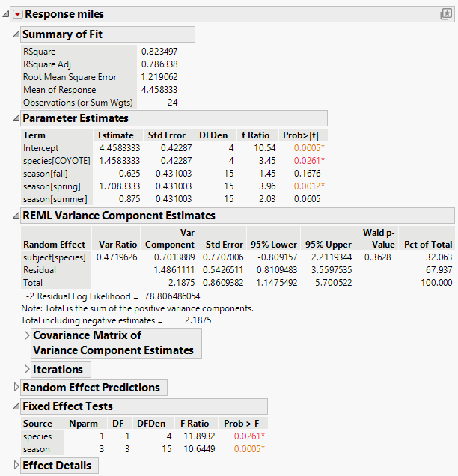Select the Prob>|t| column header

click(300, 135)
